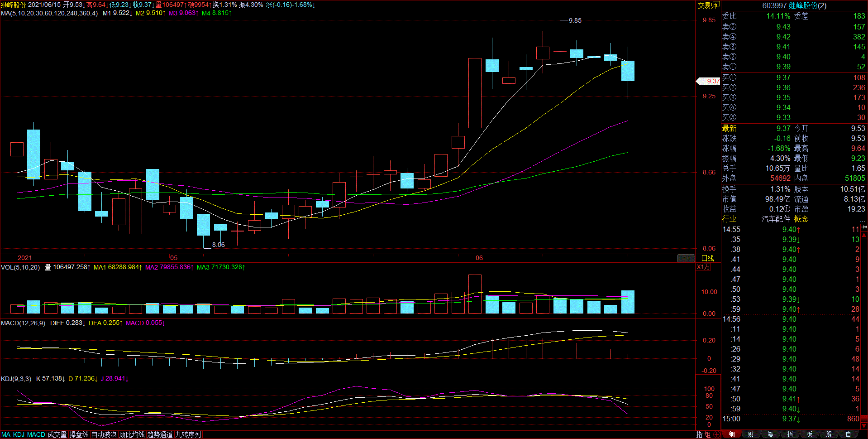The height and width of the screenshot is (439, 868).
Task: Click the 继峰股份 stock name in the header
Action: coord(14,5)
